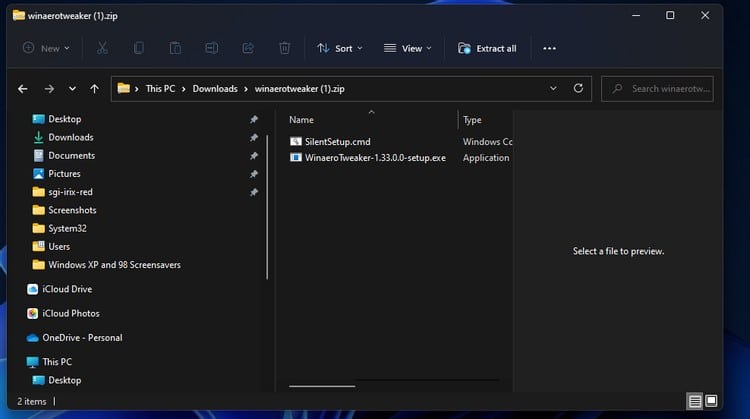Open the See more ellipsis menu
The height and width of the screenshot is (419, 750).
click(549, 48)
